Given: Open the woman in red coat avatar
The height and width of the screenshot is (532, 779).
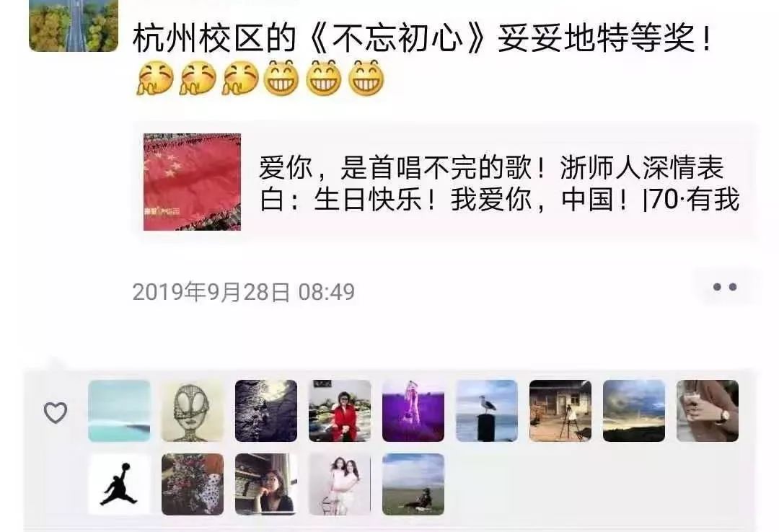Looking at the screenshot, I should [339, 411].
